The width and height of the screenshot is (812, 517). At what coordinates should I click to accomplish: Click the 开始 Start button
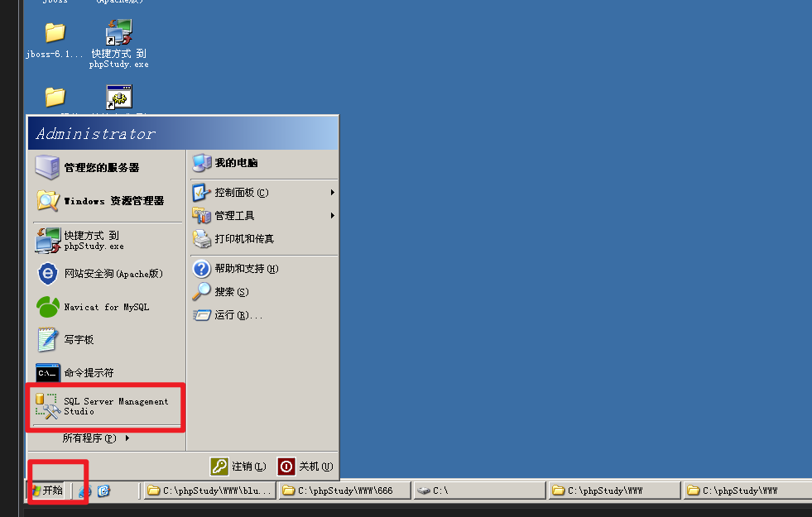click(x=48, y=490)
